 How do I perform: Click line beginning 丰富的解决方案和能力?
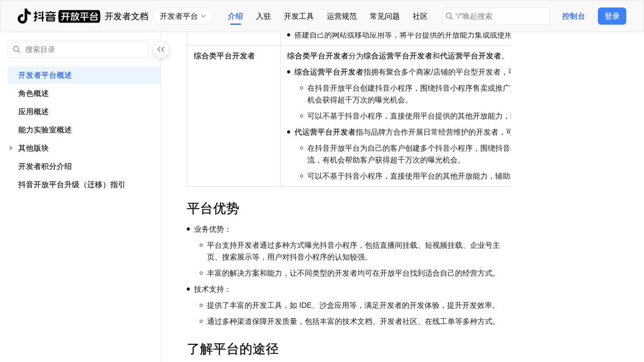(353, 273)
